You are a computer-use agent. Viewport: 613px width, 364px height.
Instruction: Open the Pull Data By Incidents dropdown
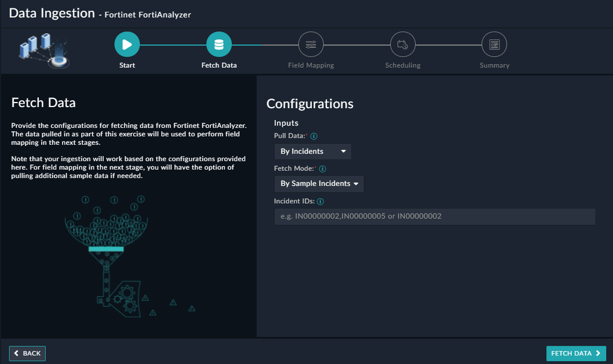tap(313, 152)
